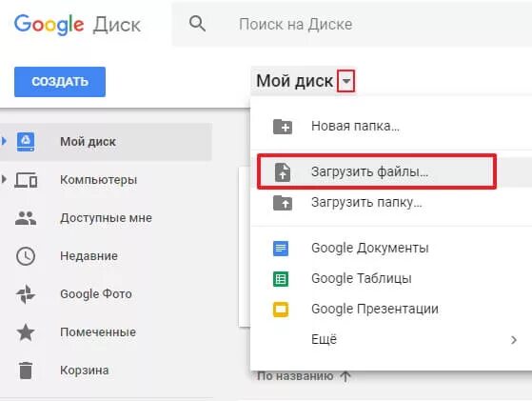Click the upload file icon in menu

pyautogui.click(x=283, y=172)
